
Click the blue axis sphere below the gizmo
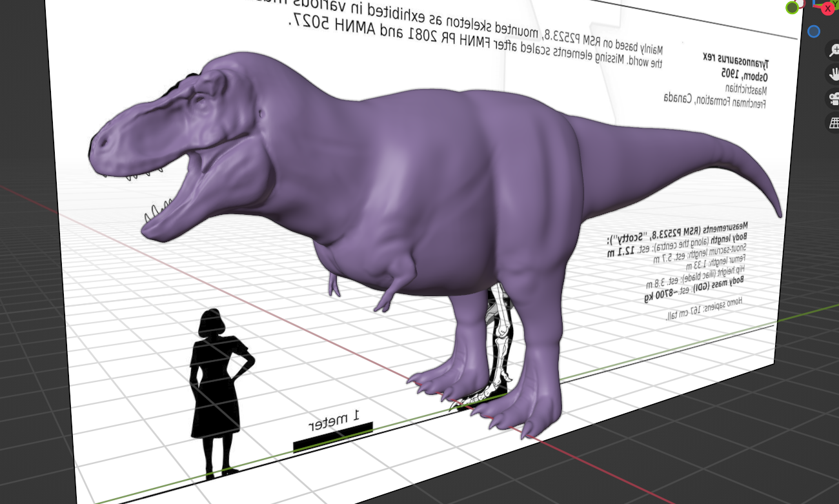[x=814, y=32]
